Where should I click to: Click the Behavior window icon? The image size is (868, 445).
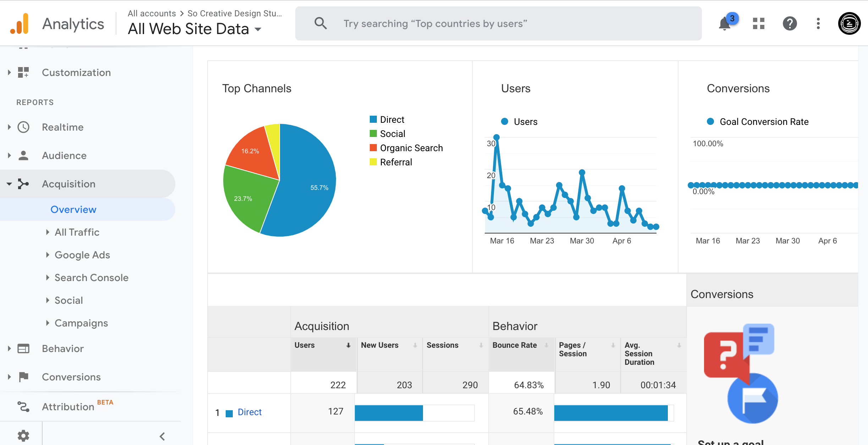click(x=23, y=348)
